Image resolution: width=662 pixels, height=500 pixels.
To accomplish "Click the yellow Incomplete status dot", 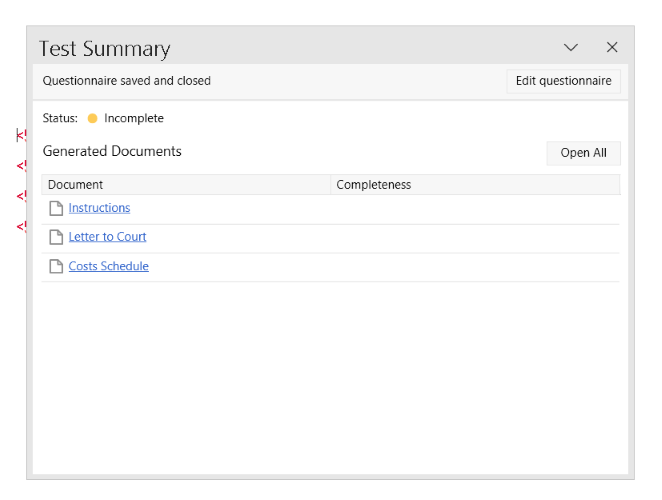I will [92, 118].
